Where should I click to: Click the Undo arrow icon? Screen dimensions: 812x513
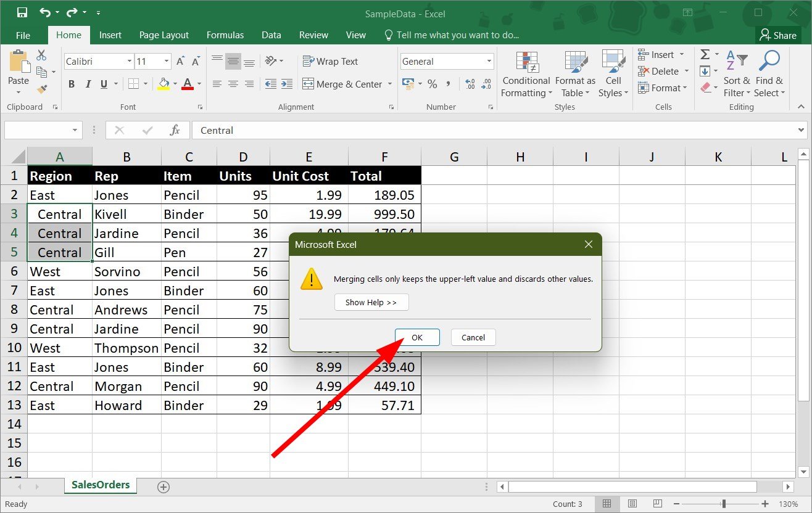[45, 12]
